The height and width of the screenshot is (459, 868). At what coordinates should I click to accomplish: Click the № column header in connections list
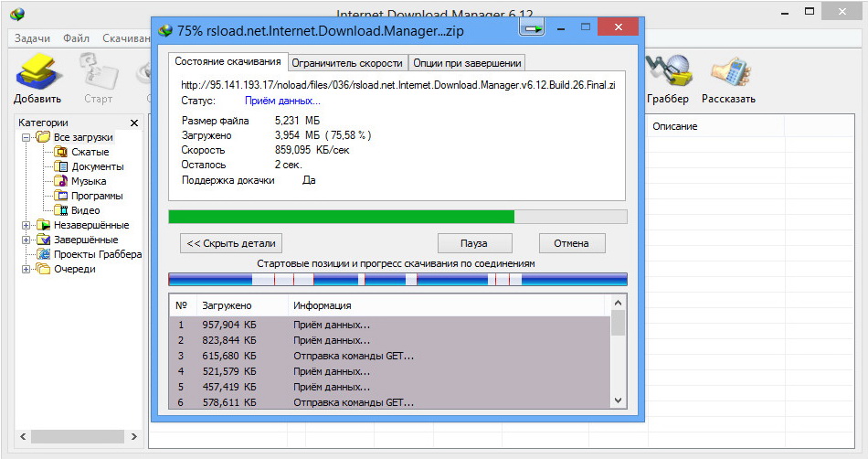(x=182, y=305)
